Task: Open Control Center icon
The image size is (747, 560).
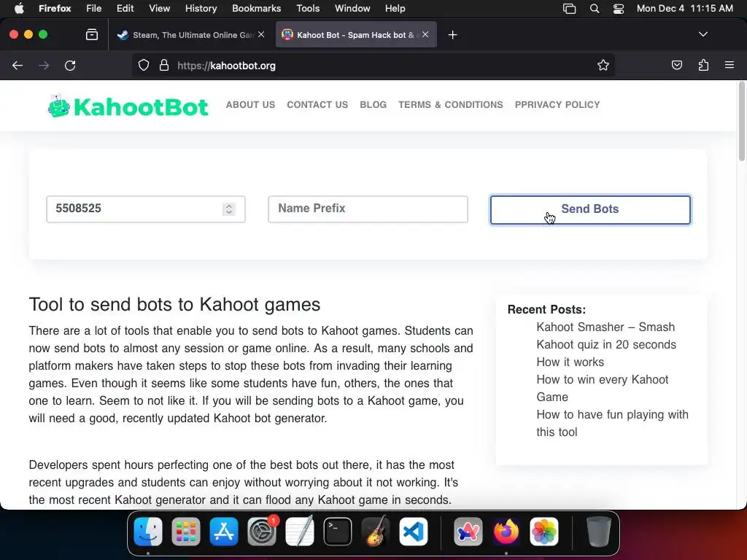Action: coord(619,9)
